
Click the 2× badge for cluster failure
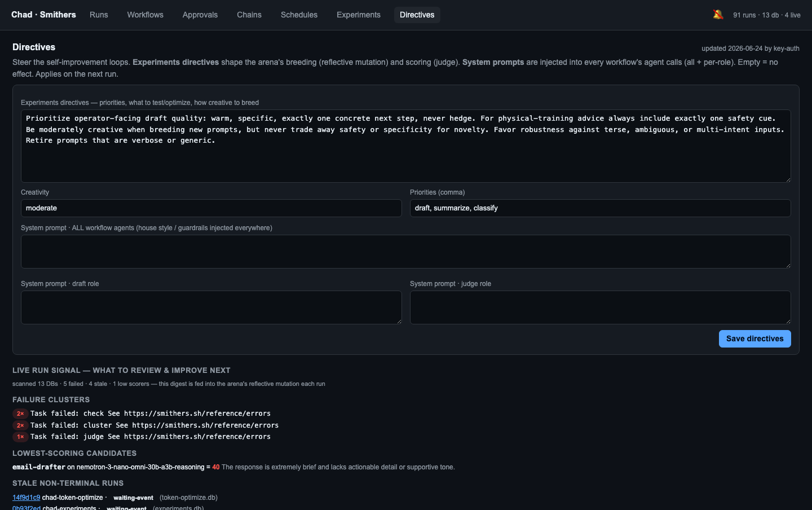20,425
